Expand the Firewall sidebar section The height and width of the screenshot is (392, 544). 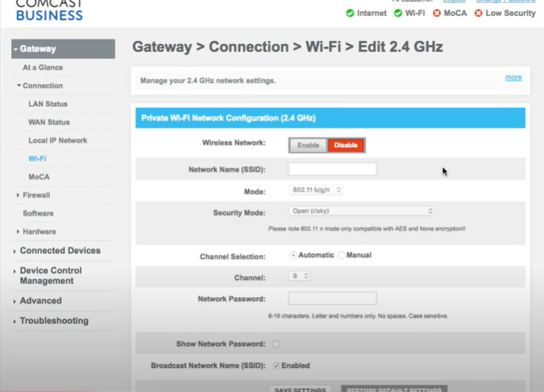point(36,195)
